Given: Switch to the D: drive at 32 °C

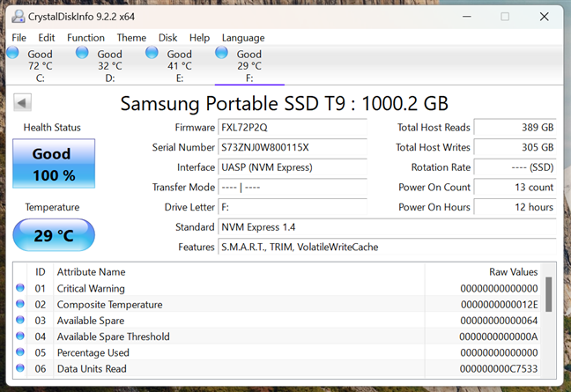Looking at the screenshot, I should point(109,66).
